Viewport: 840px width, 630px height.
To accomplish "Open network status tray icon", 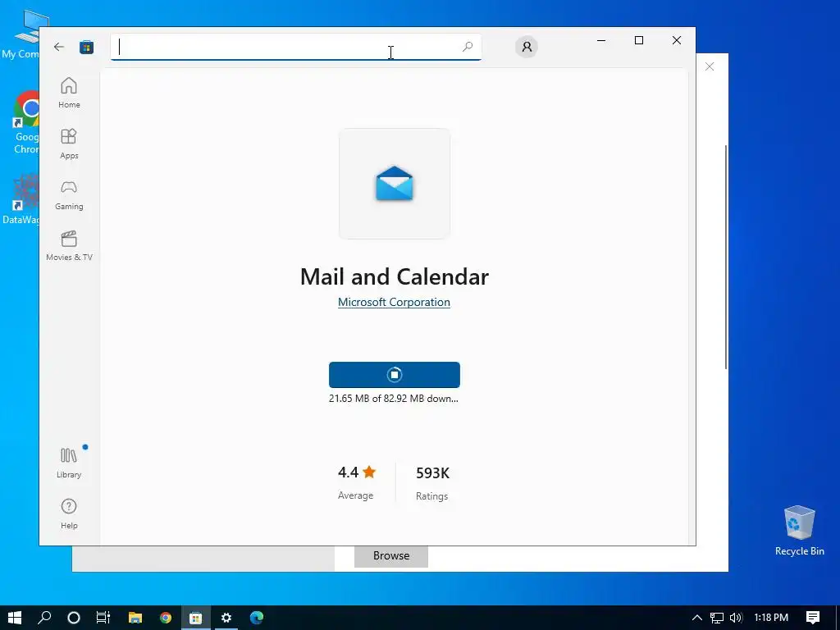I will point(717,618).
